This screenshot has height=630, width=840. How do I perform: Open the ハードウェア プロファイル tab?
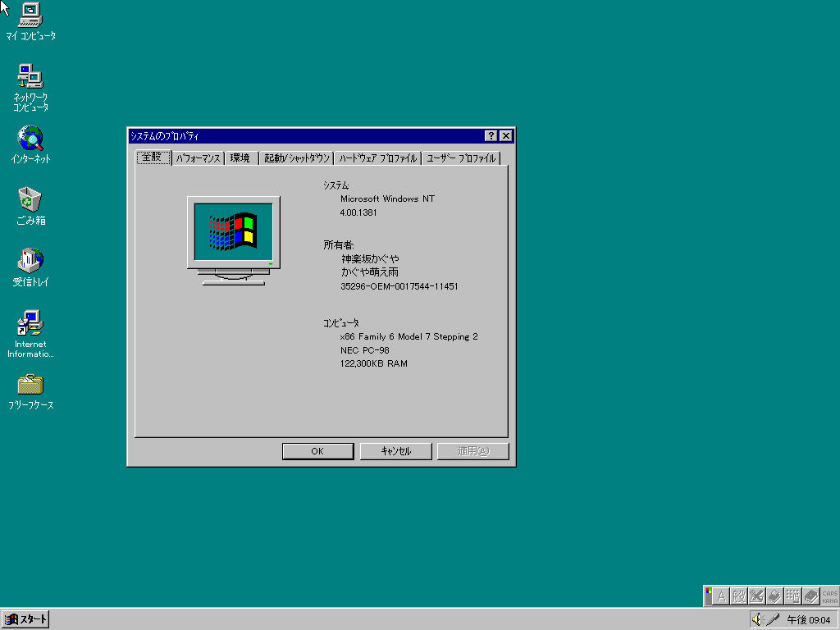(x=377, y=158)
